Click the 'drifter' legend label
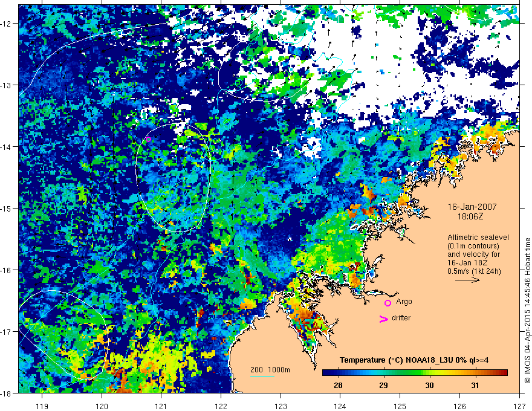 coord(401,318)
